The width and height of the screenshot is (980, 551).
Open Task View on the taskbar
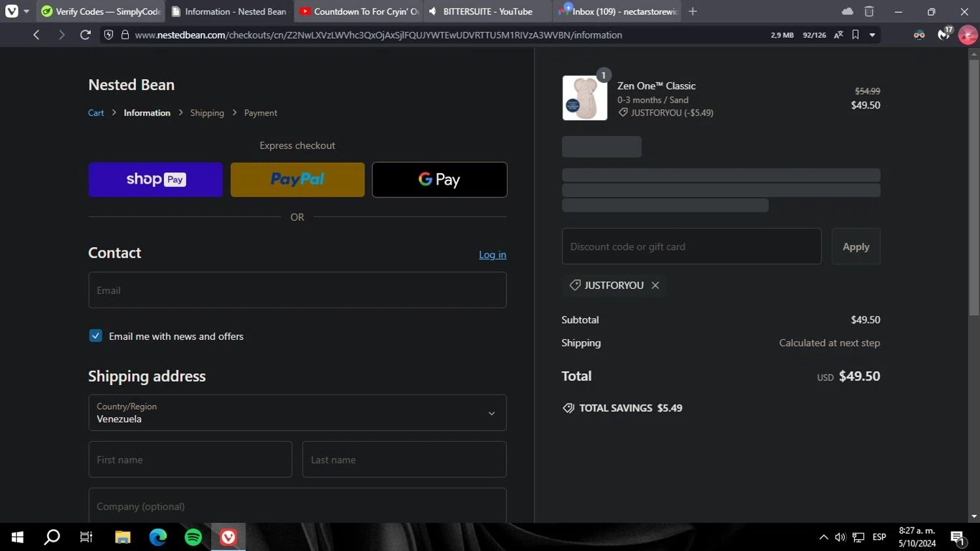click(86, 537)
